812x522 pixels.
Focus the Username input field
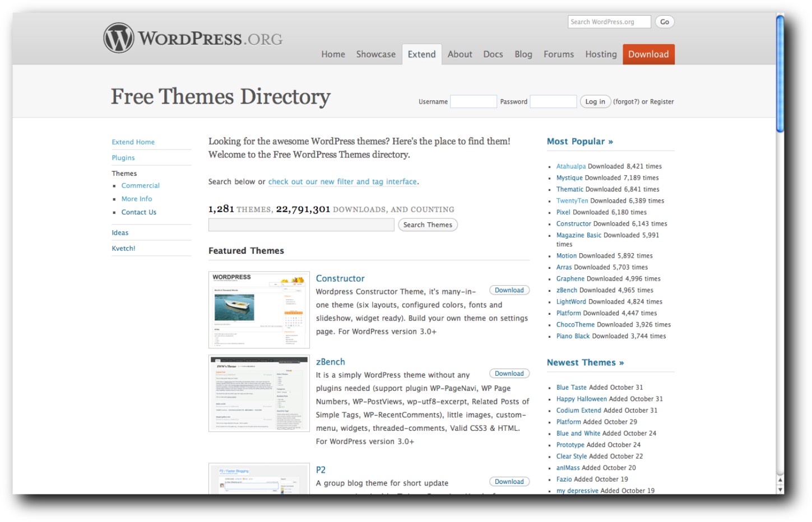tap(474, 101)
